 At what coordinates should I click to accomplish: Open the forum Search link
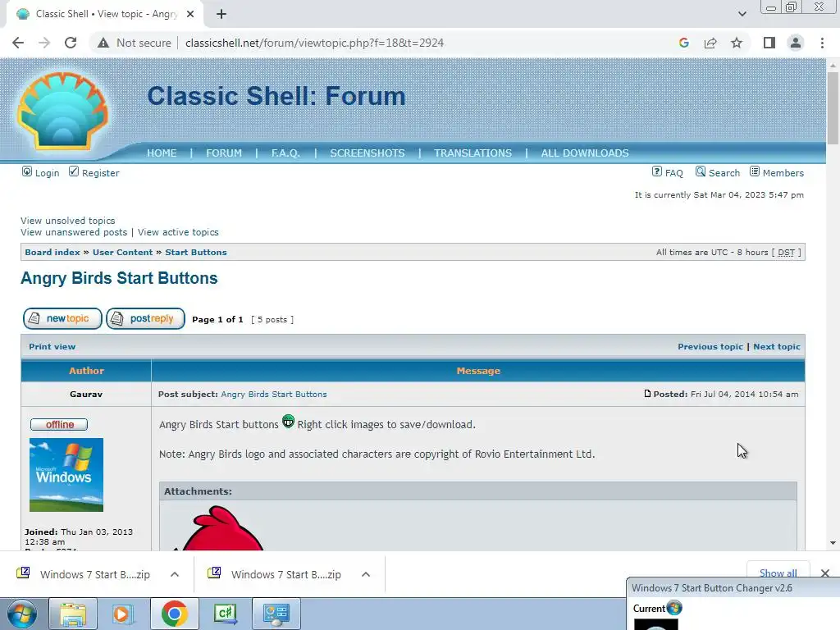pos(718,172)
